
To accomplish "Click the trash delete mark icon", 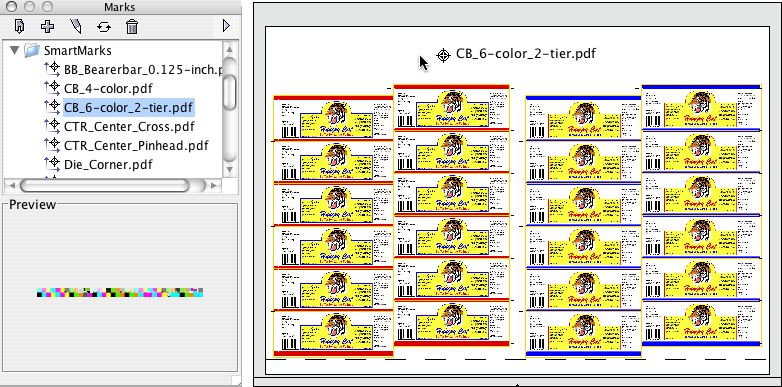I will click(132, 26).
